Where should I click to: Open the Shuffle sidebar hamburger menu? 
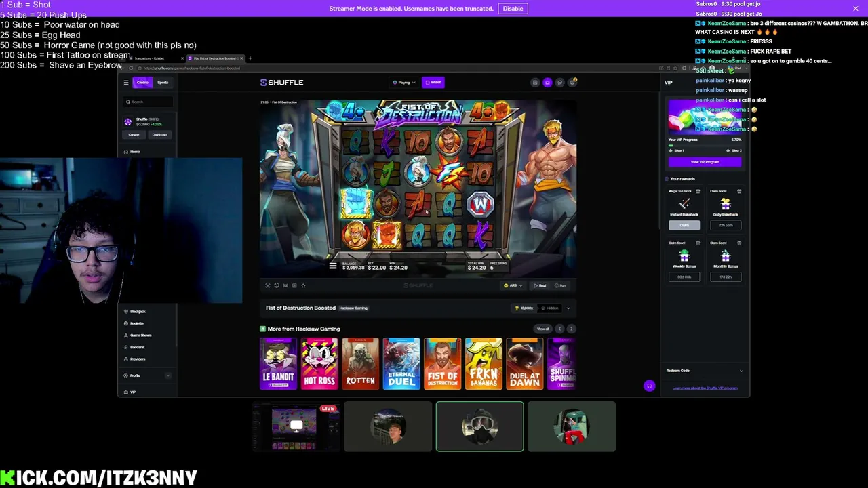tap(125, 83)
